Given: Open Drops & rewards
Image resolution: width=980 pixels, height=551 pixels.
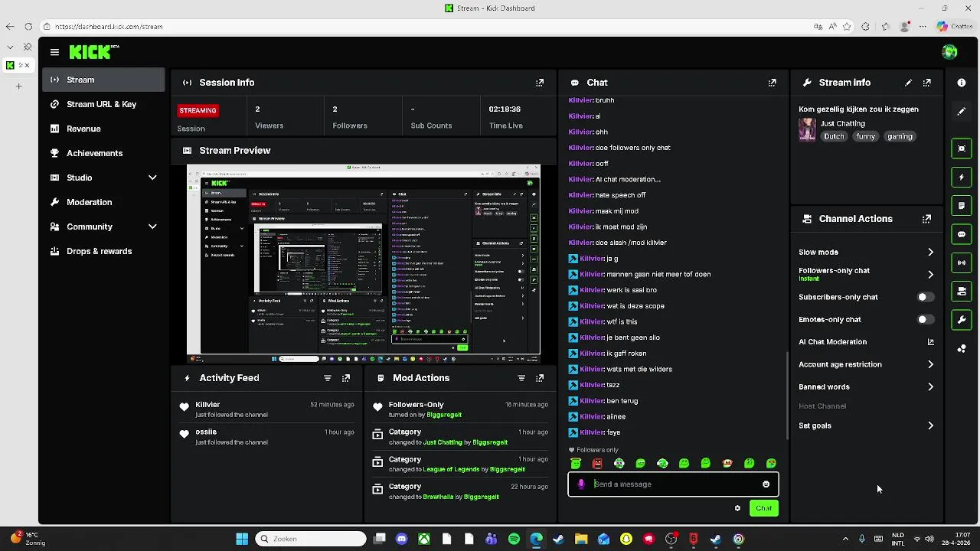Looking at the screenshot, I should (x=103, y=251).
